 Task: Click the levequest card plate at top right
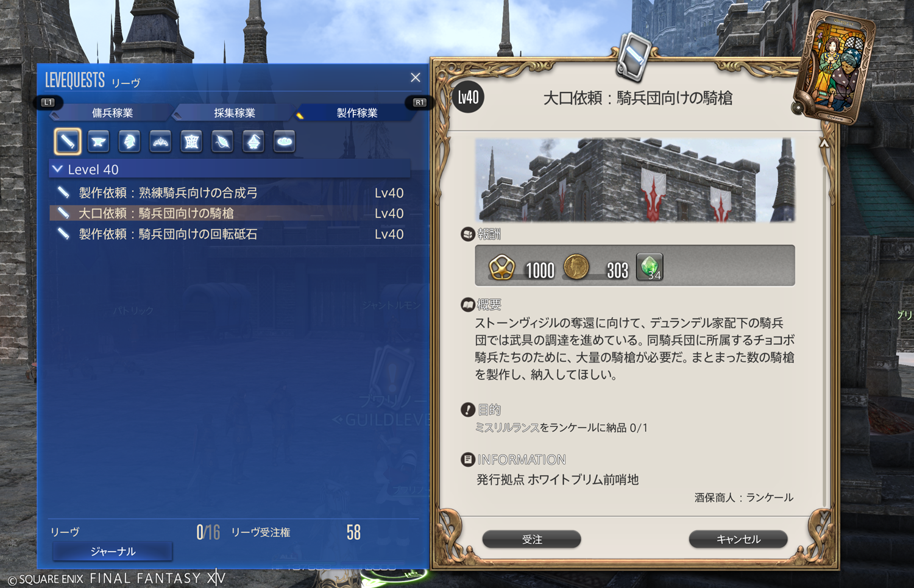coord(835,67)
